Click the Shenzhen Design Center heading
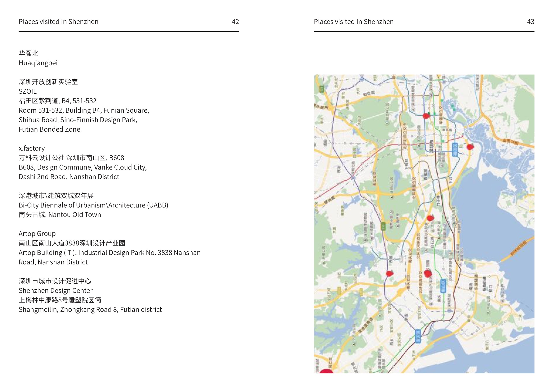The width and height of the screenshot is (553, 392). (x=55, y=291)
